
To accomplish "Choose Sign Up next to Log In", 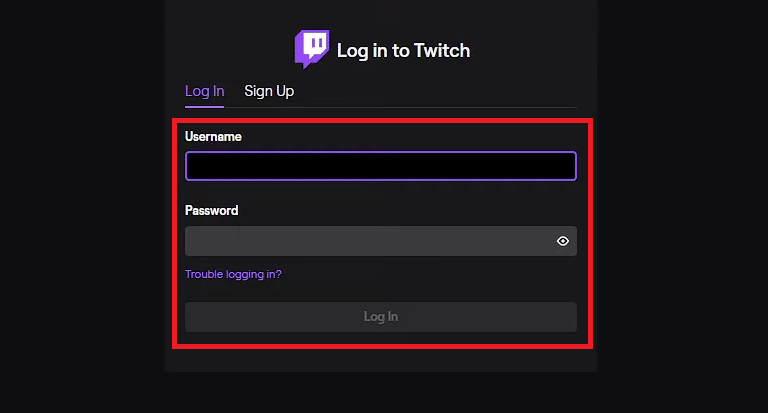I will click(269, 91).
